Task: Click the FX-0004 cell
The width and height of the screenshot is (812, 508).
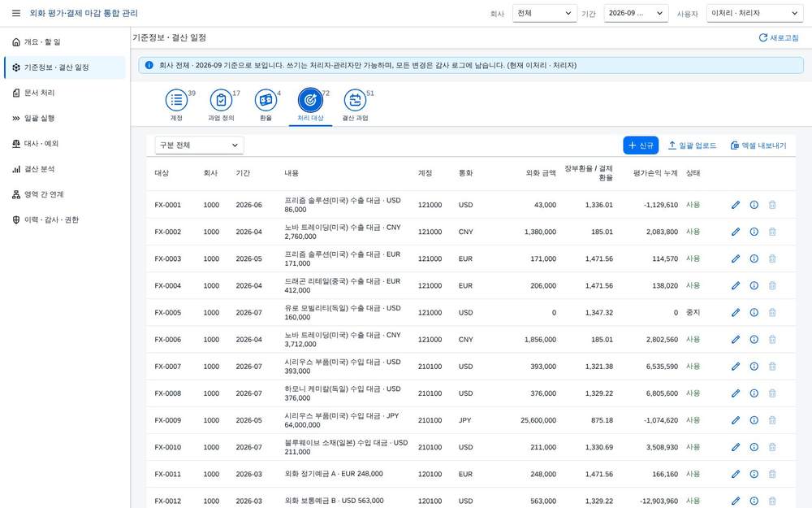Action: pos(168,285)
